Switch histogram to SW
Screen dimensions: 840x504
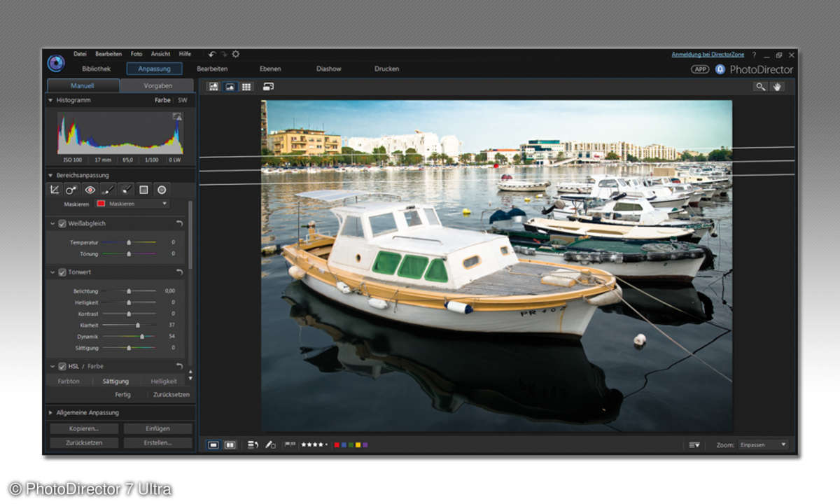(x=182, y=100)
